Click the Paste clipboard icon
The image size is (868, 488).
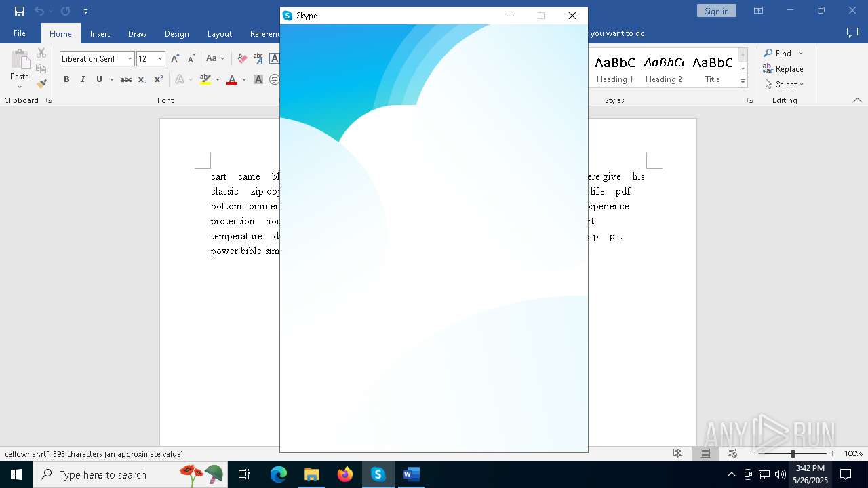20,60
